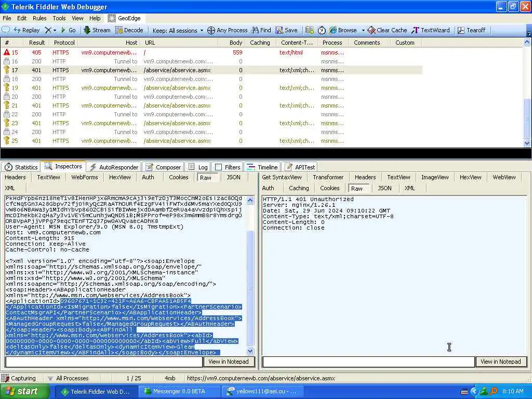
Task: Click the comment balloon toolbar icon
Action: pyautogui.click(x=6, y=30)
